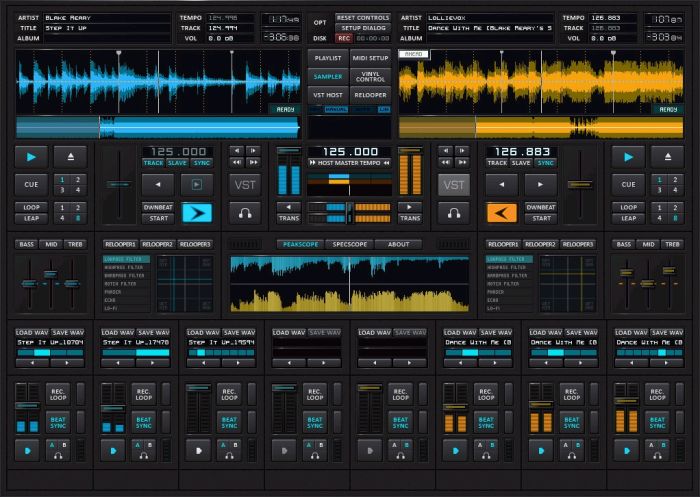This screenshot has height=497, width=700.
Task: Click the left deck pitch fader
Action: click(x=119, y=184)
